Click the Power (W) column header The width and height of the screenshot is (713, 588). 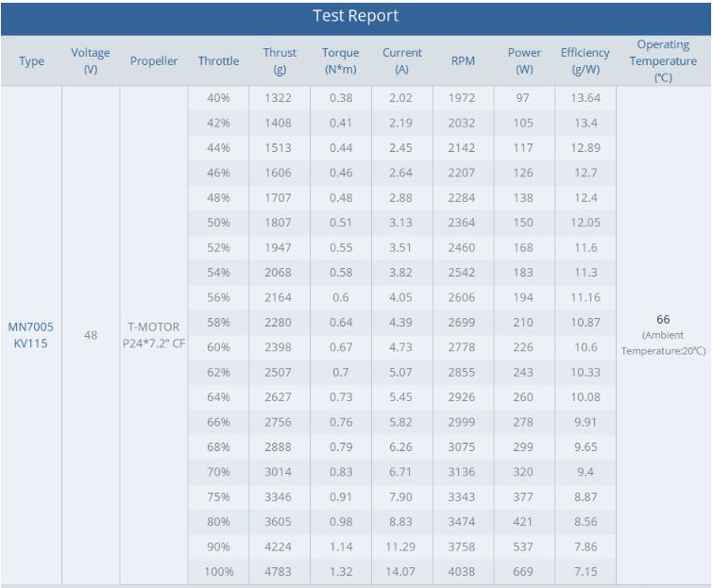point(524,61)
